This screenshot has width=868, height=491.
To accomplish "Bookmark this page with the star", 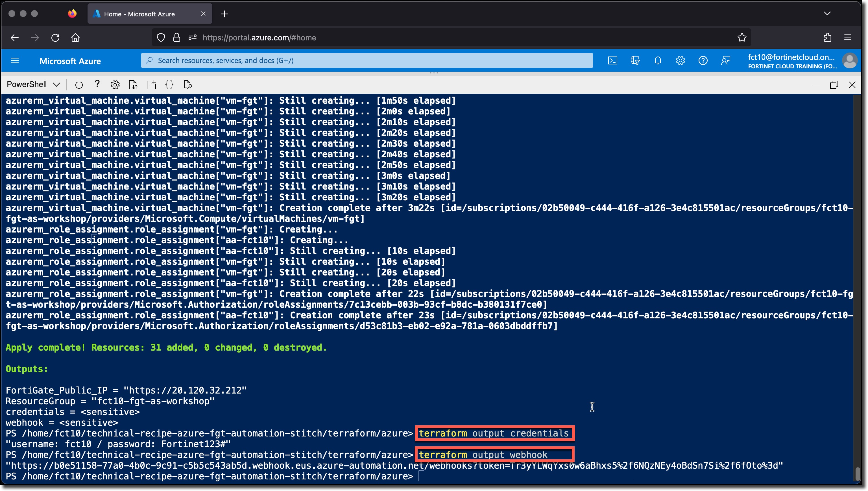I will [x=742, y=37].
